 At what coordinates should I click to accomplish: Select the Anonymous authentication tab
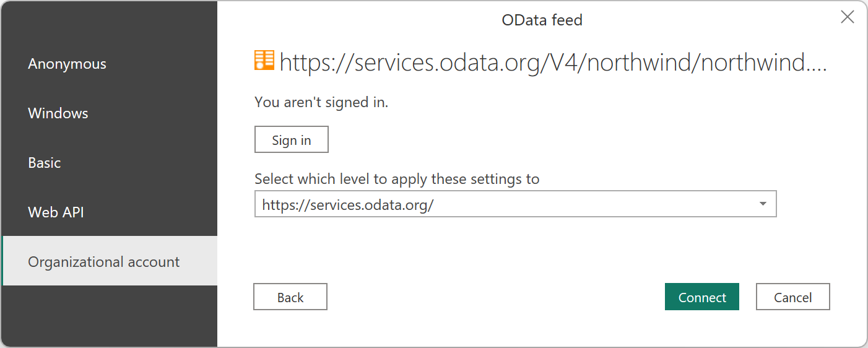point(67,64)
